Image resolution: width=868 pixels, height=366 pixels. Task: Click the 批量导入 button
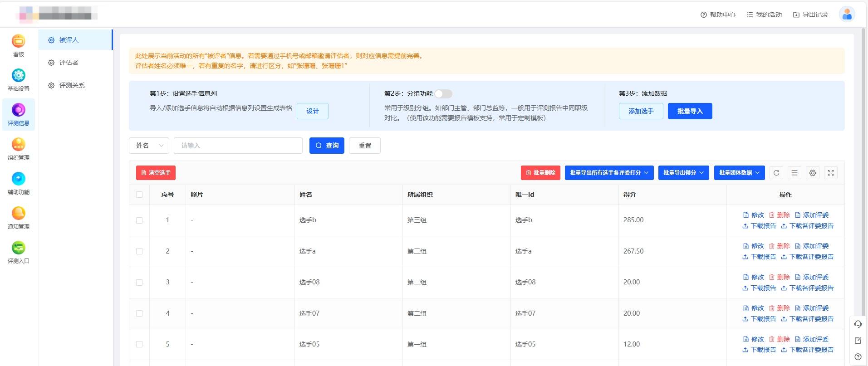coord(690,111)
